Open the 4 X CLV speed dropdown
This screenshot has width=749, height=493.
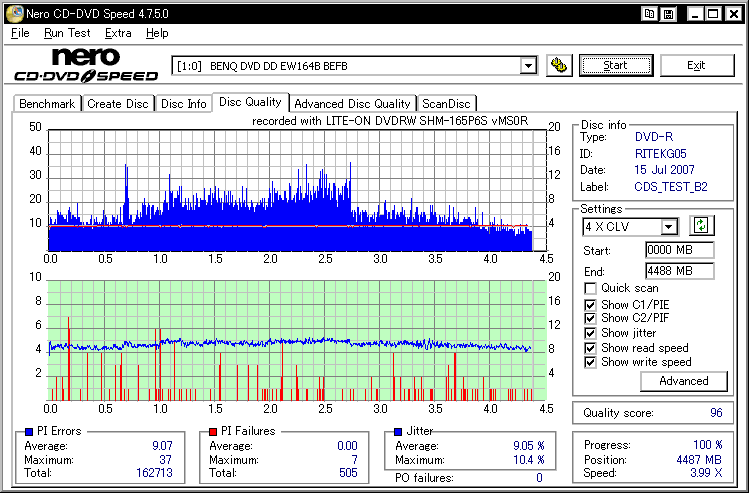pyautogui.click(x=669, y=226)
